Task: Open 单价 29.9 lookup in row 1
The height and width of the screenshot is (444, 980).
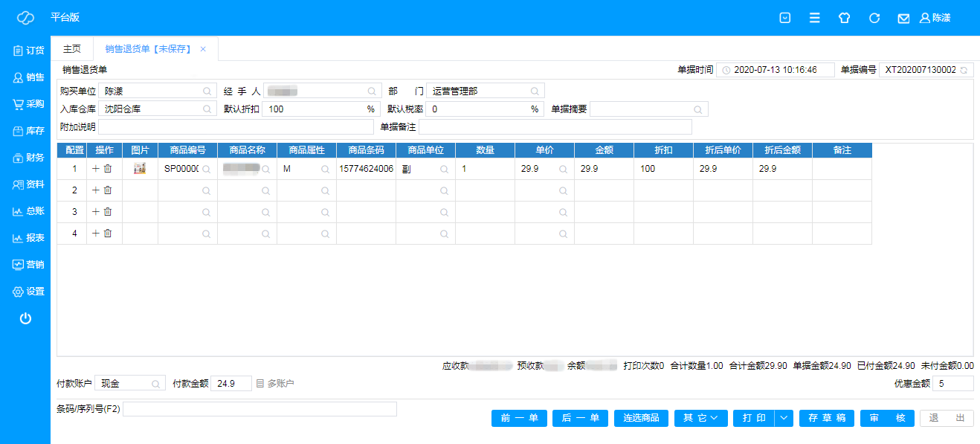Action: [563, 169]
